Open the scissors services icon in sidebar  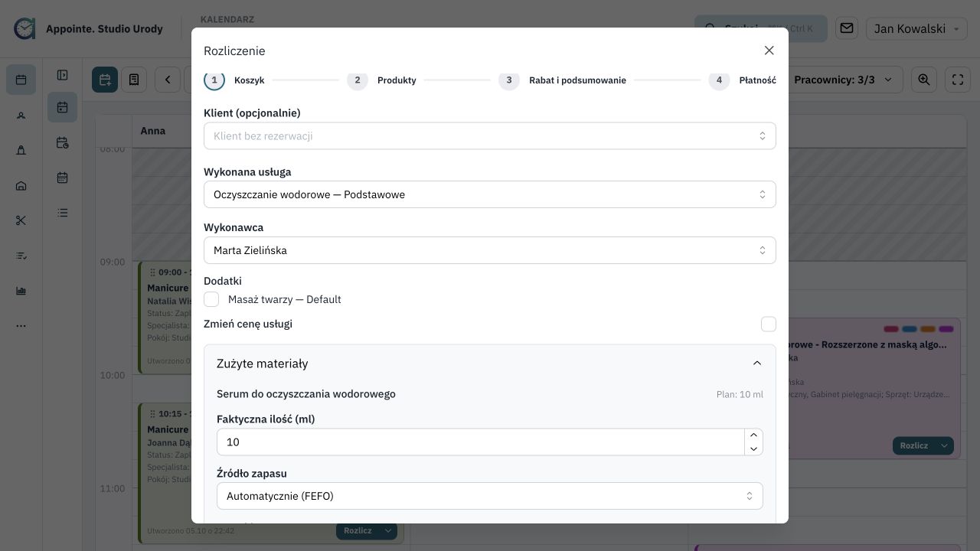[x=21, y=220]
